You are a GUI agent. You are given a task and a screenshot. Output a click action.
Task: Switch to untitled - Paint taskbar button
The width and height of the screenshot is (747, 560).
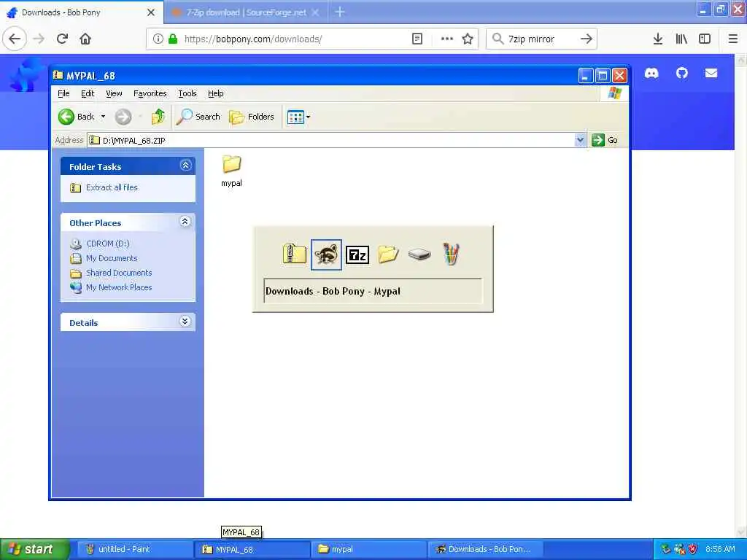click(133, 549)
